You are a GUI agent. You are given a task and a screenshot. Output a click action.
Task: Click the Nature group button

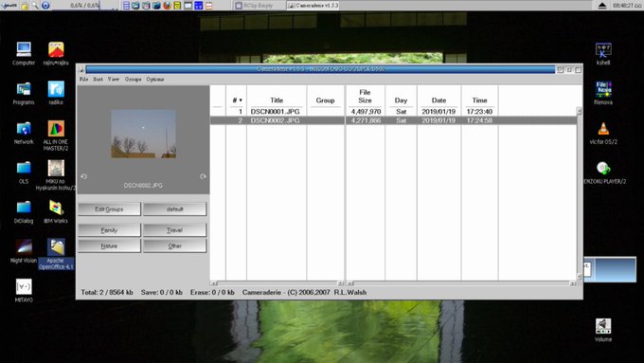[109, 245]
